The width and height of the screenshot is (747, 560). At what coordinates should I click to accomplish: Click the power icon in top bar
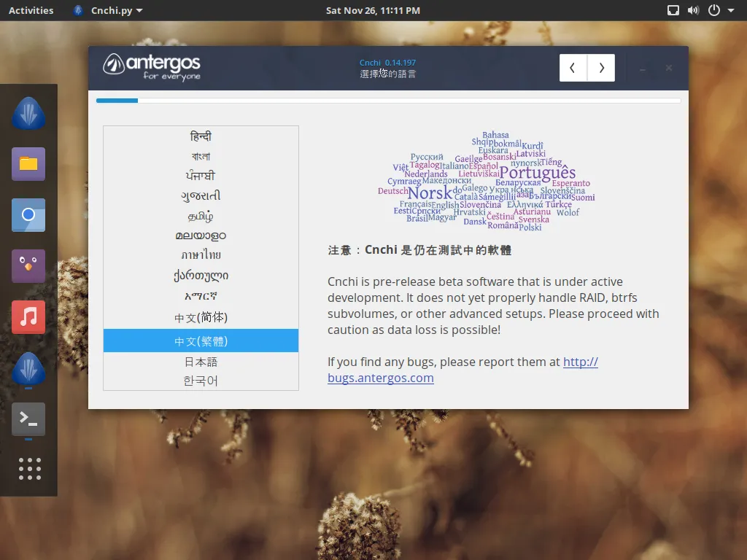713,10
